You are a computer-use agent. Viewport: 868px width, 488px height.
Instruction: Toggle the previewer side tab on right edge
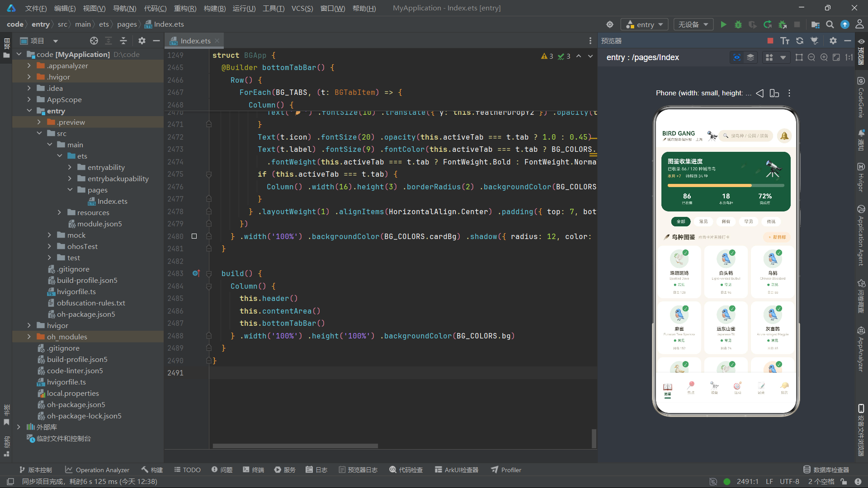coord(861,52)
